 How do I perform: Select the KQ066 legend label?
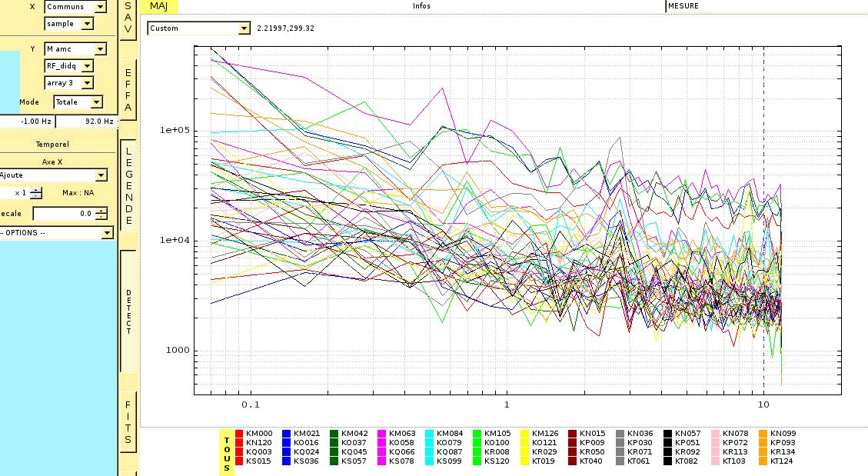pos(401,452)
